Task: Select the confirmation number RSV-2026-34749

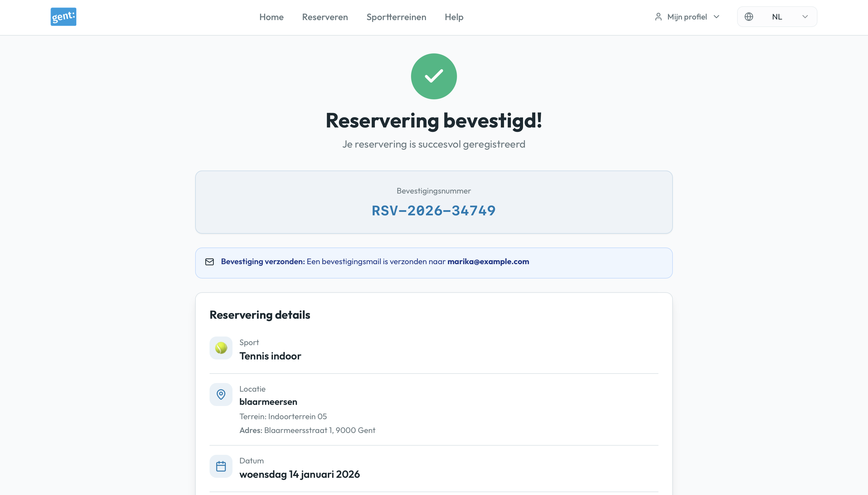Action: click(434, 210)
